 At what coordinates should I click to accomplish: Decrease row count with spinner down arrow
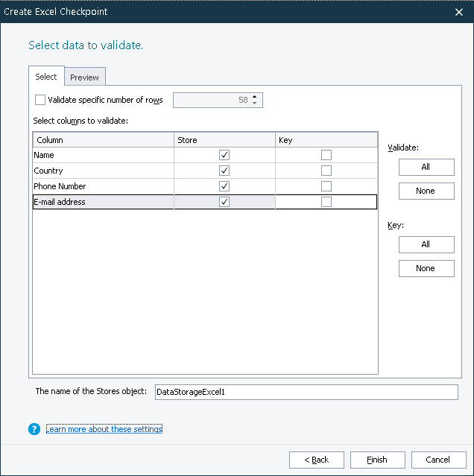click(255, 104)
